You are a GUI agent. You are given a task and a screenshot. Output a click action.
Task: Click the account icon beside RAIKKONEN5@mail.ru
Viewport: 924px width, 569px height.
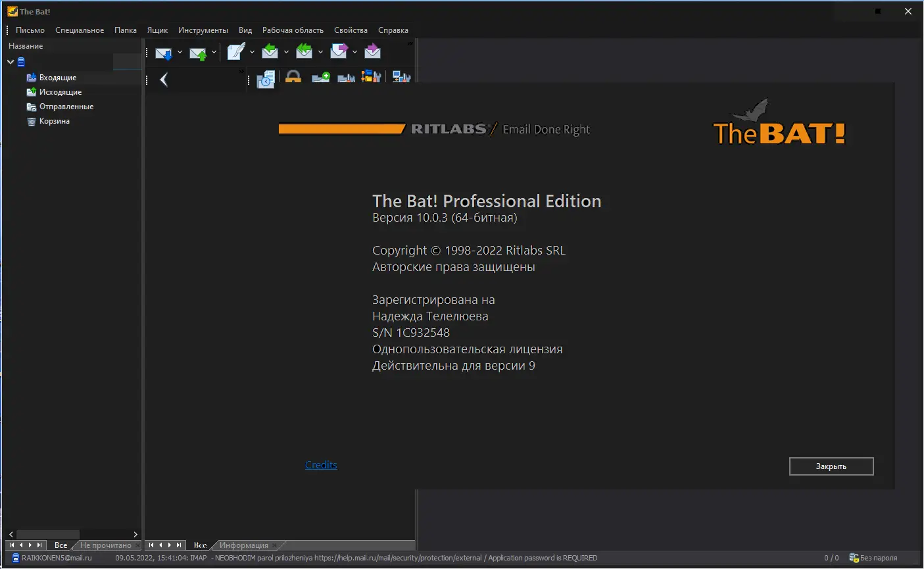coord(16,558)
